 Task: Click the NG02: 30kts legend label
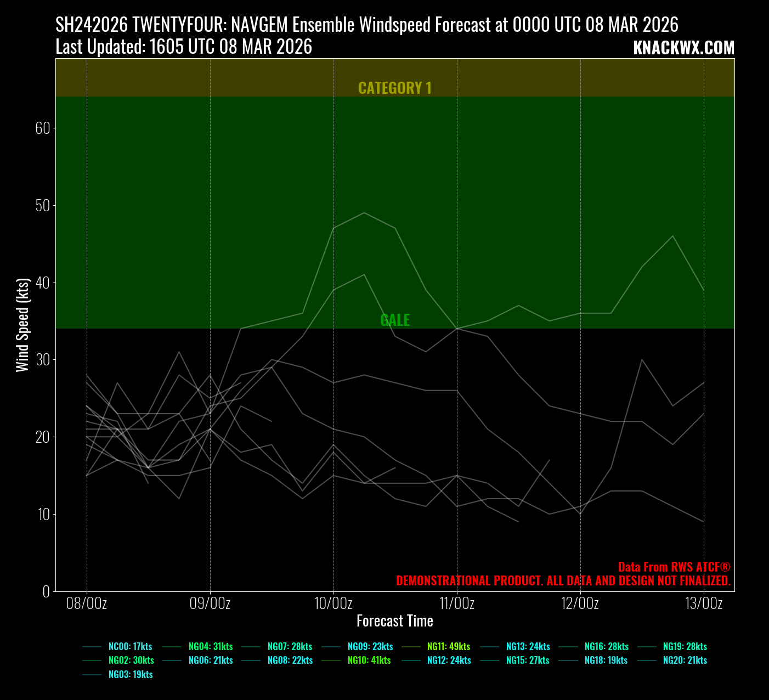[131, 661]
